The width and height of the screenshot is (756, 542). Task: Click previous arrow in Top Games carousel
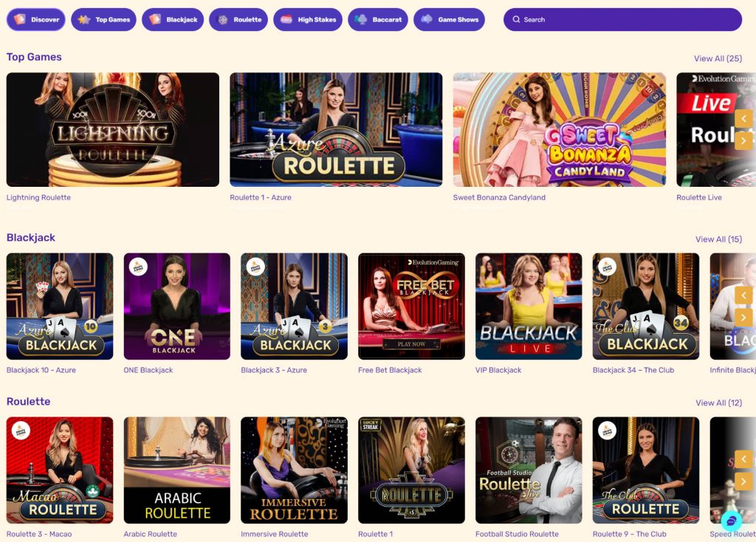pos(743,119)
